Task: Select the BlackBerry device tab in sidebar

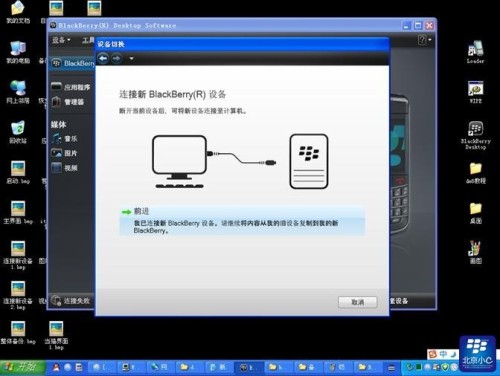Action: pyautogui.click(x=73, y=63)
